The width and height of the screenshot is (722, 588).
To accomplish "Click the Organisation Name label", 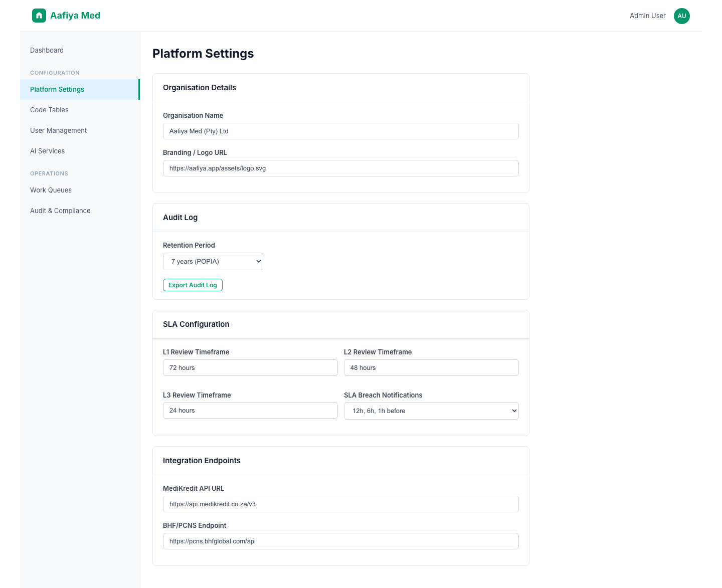I will click(193, 115).
